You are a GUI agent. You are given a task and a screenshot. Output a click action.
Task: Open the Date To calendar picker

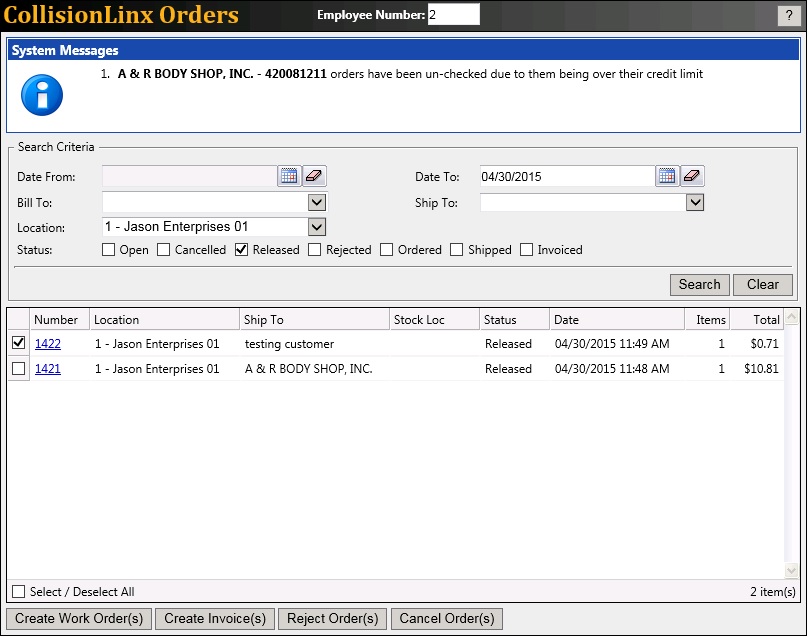coord(667,177)
